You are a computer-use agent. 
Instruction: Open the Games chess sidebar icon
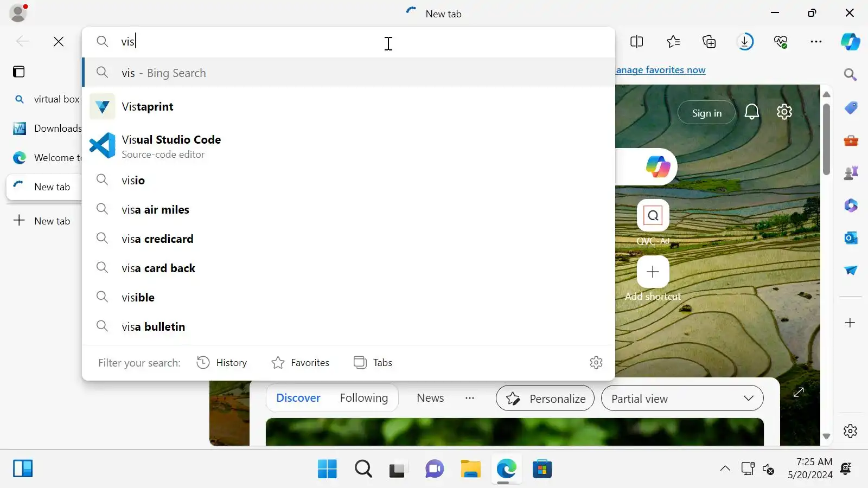click(851, 173)
